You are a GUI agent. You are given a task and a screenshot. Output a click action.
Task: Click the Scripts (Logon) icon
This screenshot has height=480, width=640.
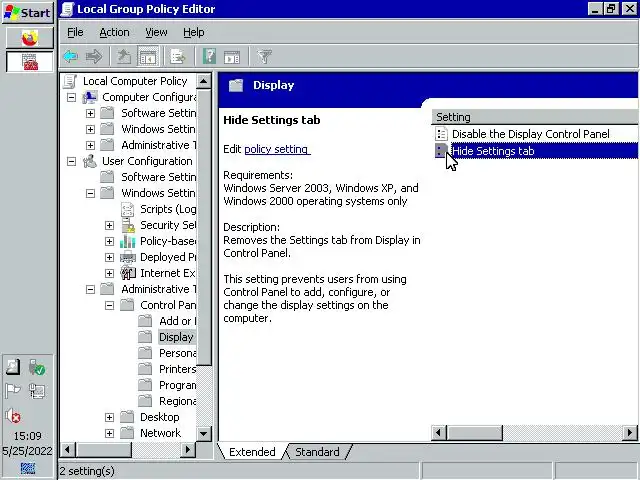[x=128, y=209]
